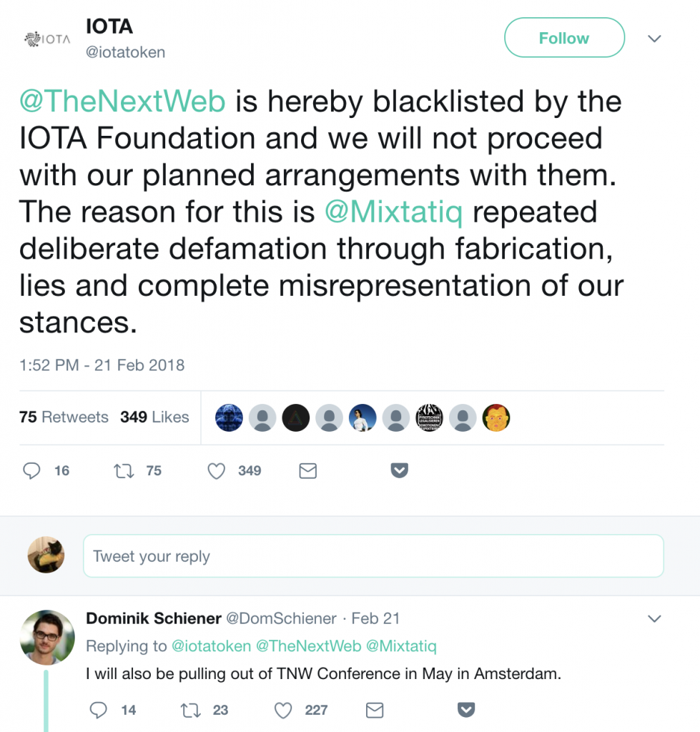Open the @DomSchiener handle link
Viewport: 700px width, 732px height.
pyautogui.click(x=281, y=618)
